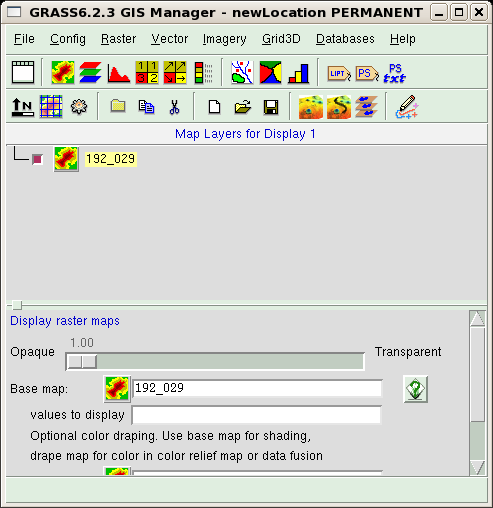493x508 pixels.
Task: Add PostScript labels icon
Action: [367, 74]
